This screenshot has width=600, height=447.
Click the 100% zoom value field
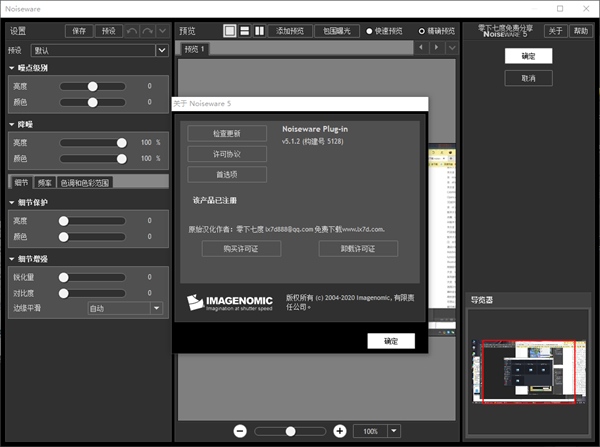pyautogui.click(x=370, y=431)
